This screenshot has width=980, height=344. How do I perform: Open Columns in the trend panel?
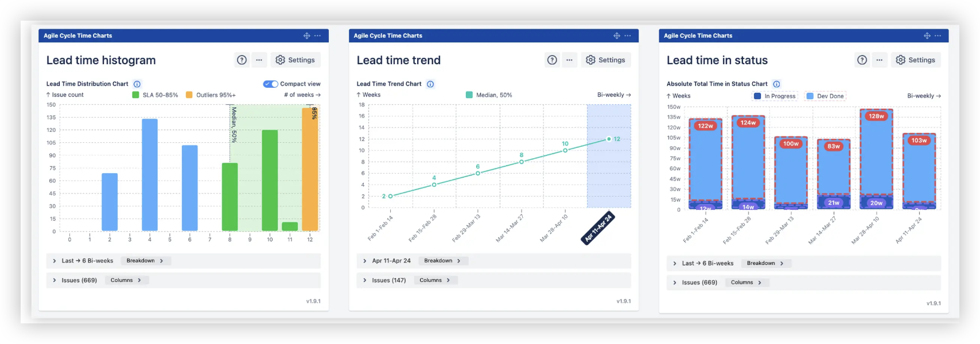(x=435, y=280)
